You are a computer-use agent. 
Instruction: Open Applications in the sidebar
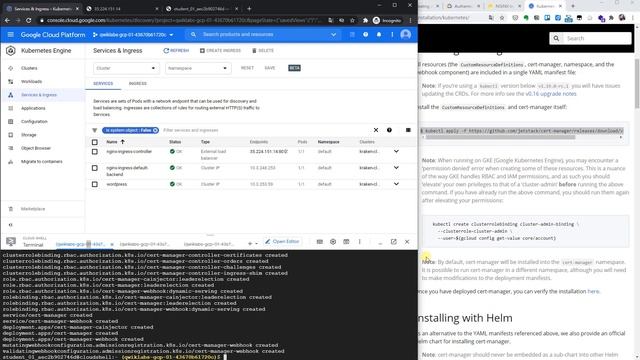[x=33, y=108]
